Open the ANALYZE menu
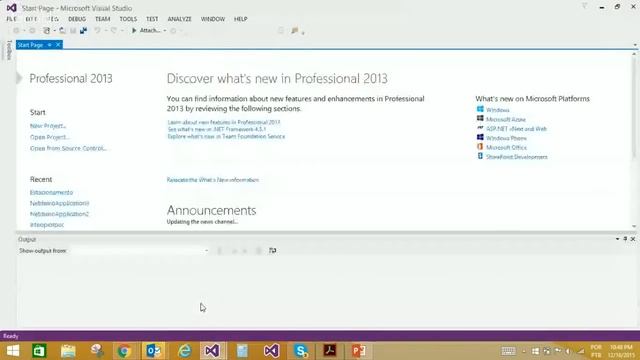640x360 pixels. click(x=179, y=19)
